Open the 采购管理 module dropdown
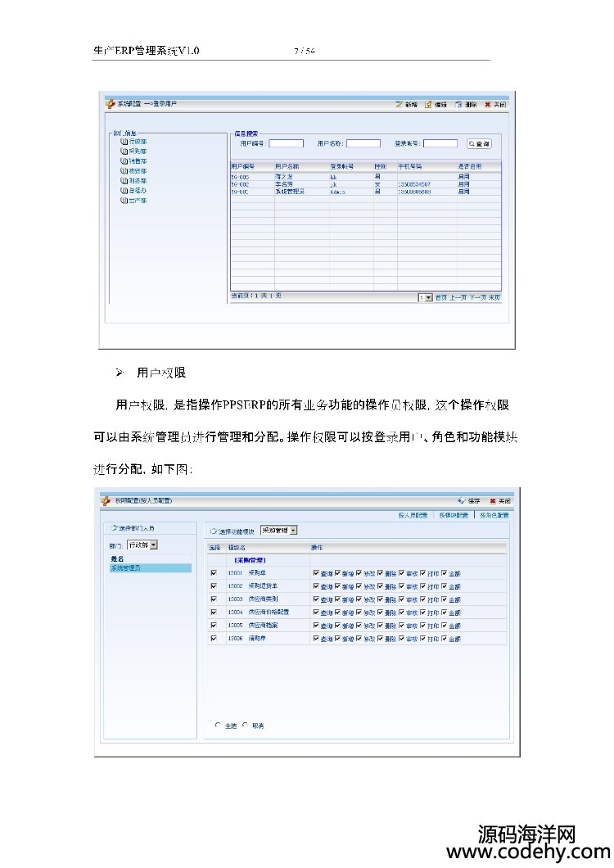This screenshot has height=868, width=614. pyautogui.click(x=279, y=531)
